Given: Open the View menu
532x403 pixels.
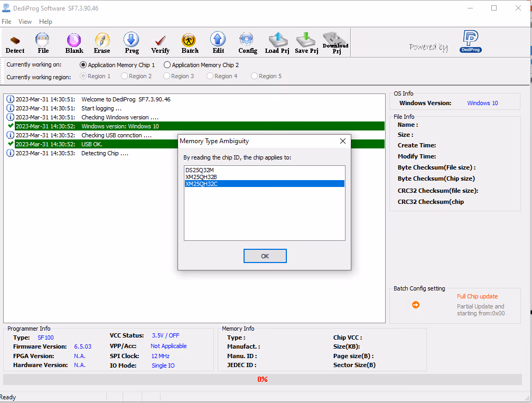Looking at the screenshot, I should [25, 21].
